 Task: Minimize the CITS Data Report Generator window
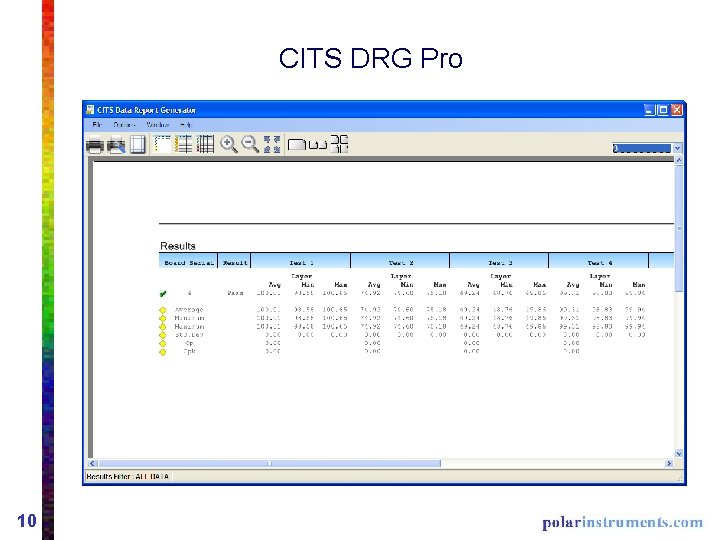click(x=649, y=110)
